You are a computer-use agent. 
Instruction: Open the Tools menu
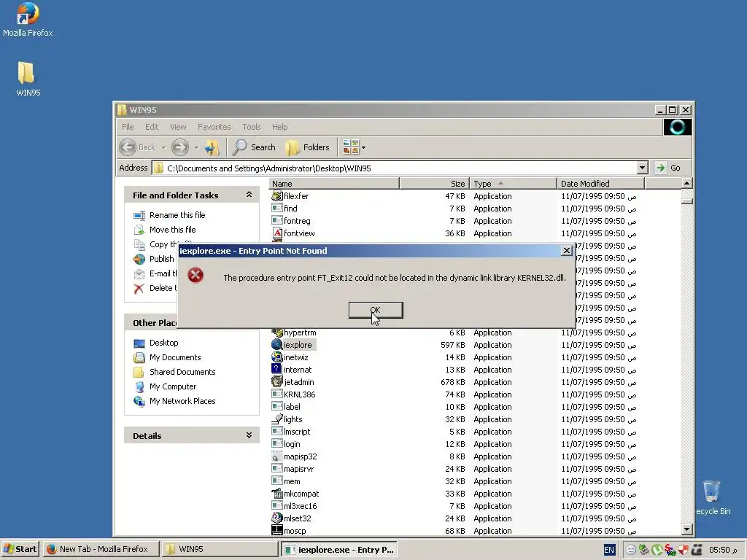coord(251,127)
